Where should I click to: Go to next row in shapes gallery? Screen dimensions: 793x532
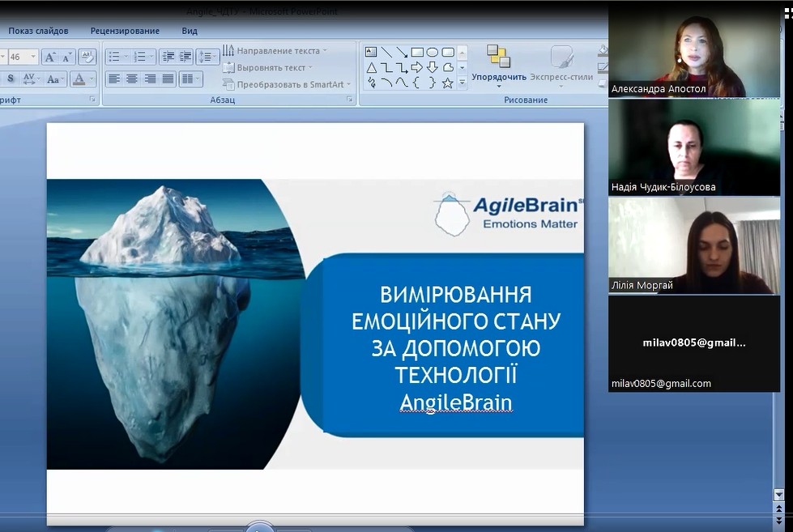click(463, 67)
